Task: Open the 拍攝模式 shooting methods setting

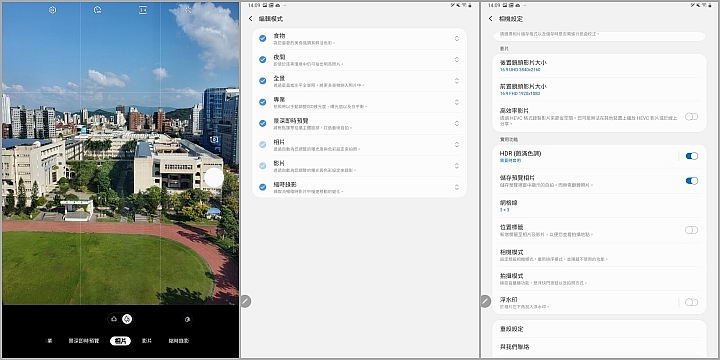Action: (599, 279)
